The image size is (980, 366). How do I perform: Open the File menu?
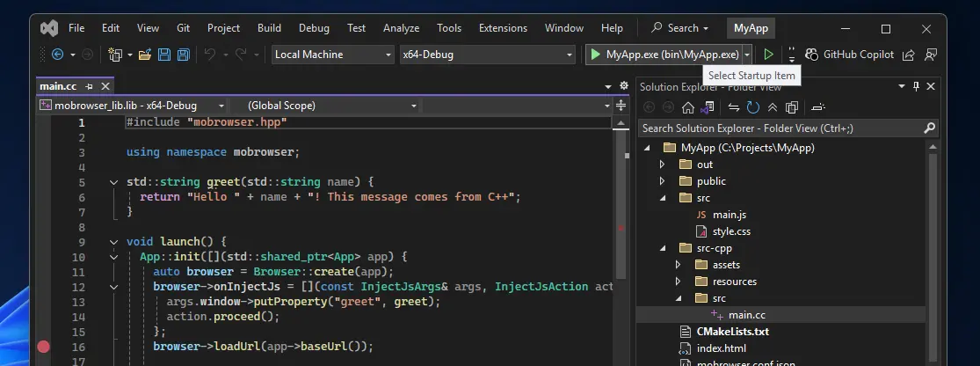[x=76, y=28]
